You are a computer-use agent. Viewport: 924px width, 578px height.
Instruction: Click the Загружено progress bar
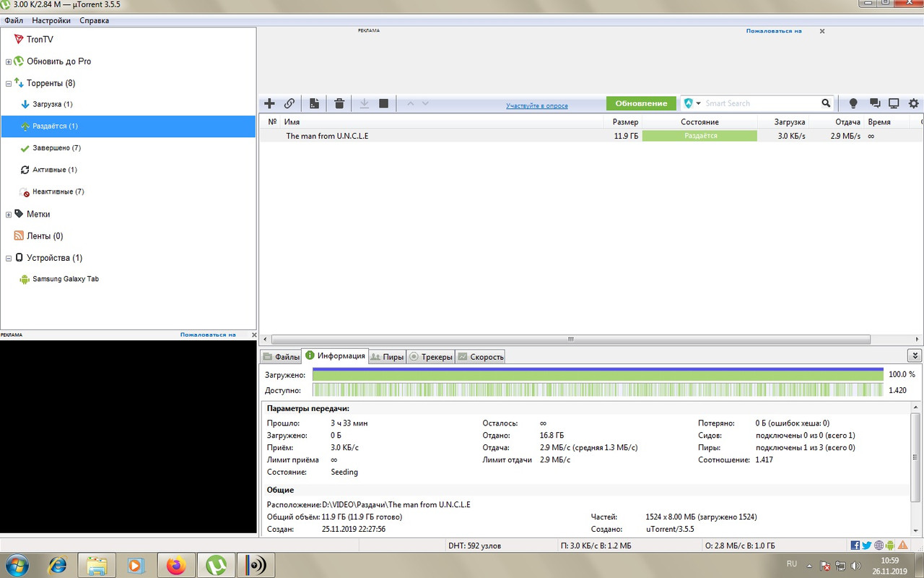tap(598, 374)
